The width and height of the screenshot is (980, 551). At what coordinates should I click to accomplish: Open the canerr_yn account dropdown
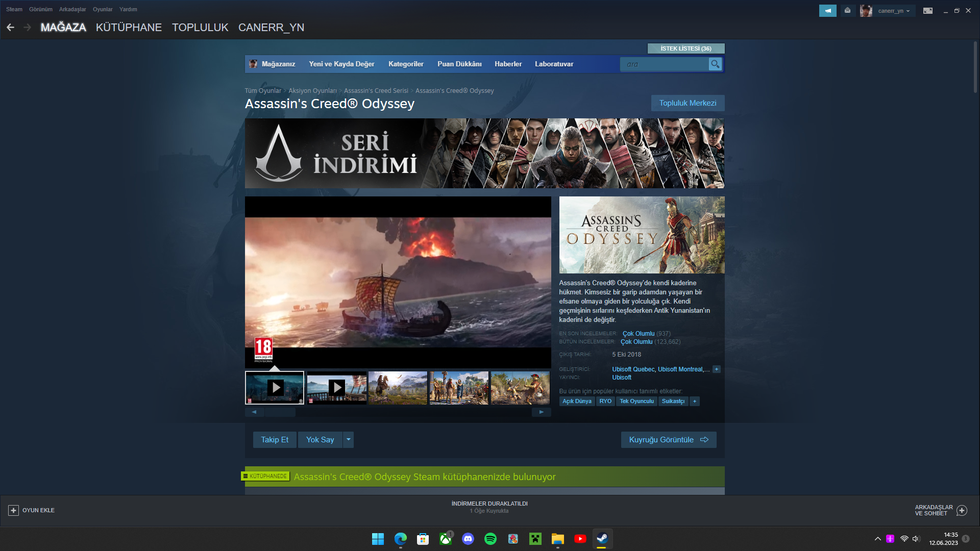pos(893,11)
